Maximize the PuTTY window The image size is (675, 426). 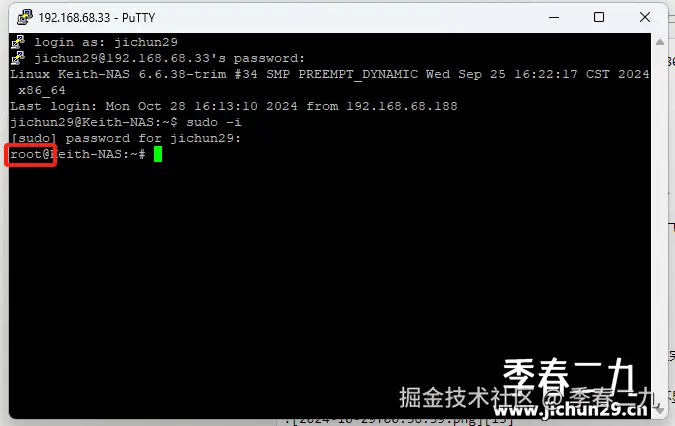tap(599, 17)
